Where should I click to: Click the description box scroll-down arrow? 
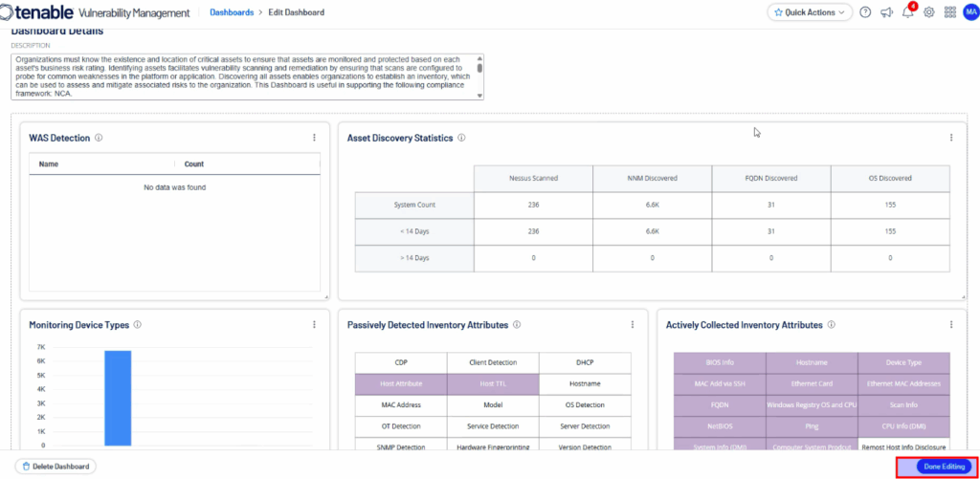pyautogui.click(x=479, y=95)
